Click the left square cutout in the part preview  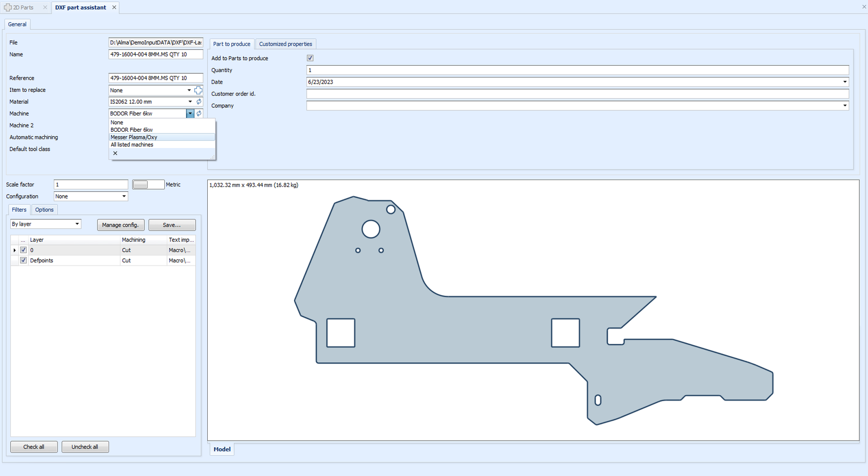[x=341, y=333]
